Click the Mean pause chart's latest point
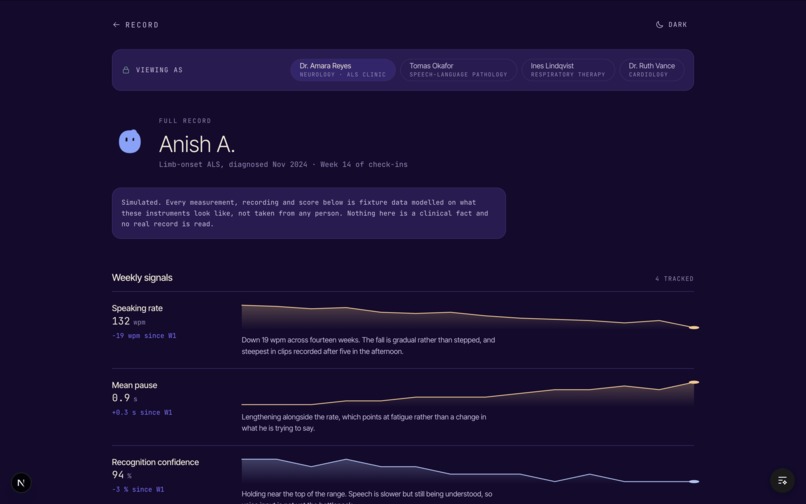The height and width of the screenshot is (504, 806). tap(694, 382)
